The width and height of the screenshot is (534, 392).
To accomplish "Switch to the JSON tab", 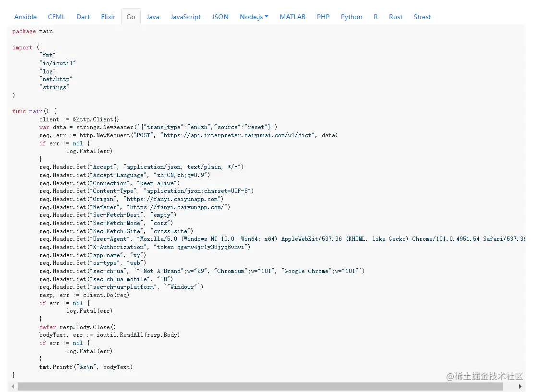I will 220,17.
